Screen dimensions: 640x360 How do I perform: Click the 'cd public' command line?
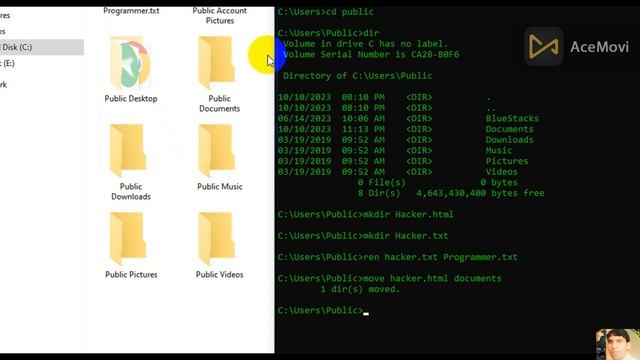pyautogui.click(x=325, y=11)
